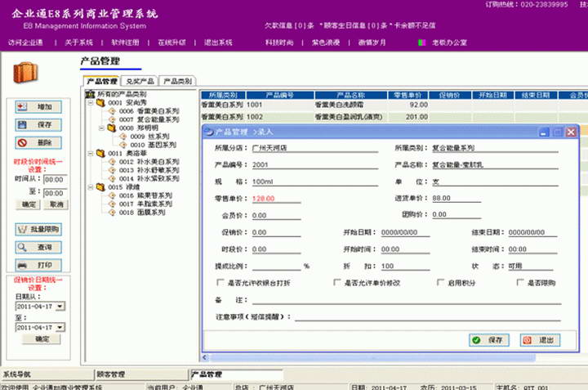Click the 增加 add button
The image size is (588, 390).
point(38,107)
